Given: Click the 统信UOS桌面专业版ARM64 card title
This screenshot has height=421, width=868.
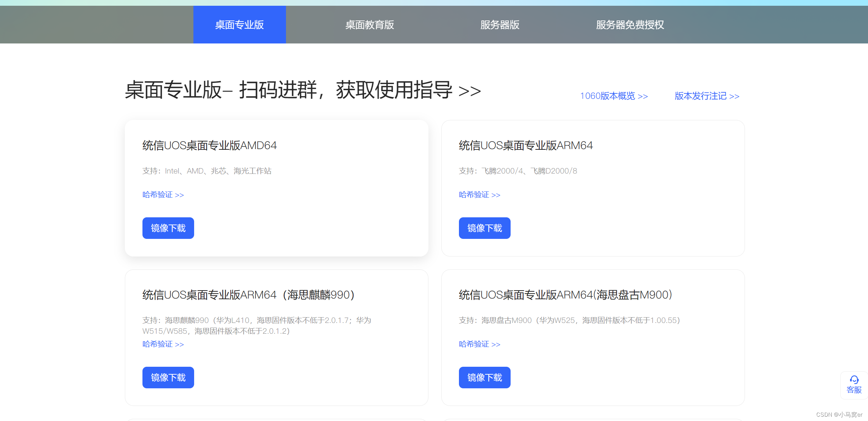Looking at the screenshot, I should (x=526, y=145).
